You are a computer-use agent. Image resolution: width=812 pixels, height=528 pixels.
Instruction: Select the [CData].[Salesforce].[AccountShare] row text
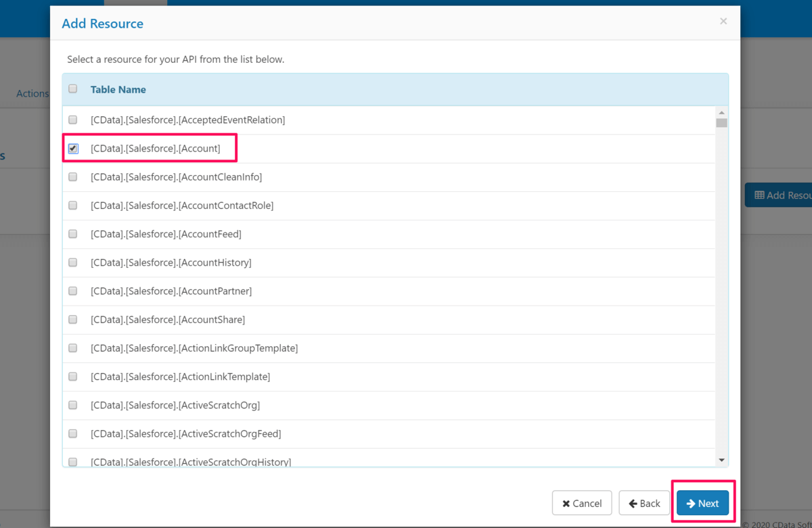click(x=168, y=319)
